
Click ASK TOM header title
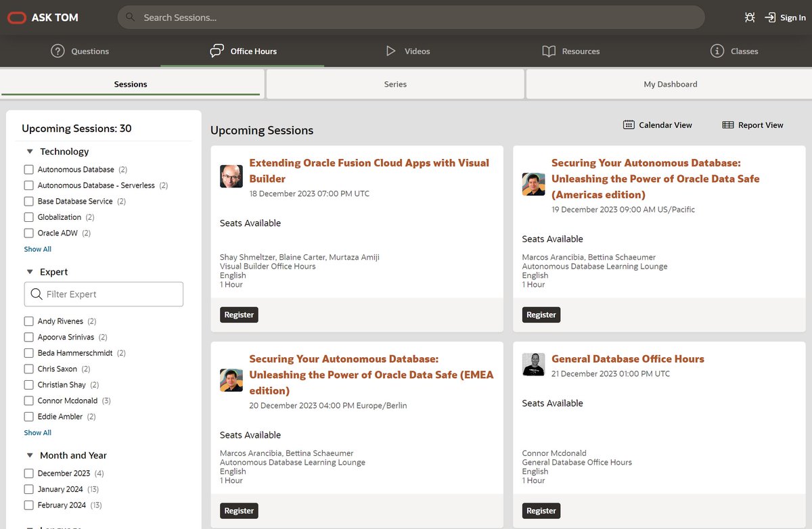(x=55, y=18)
